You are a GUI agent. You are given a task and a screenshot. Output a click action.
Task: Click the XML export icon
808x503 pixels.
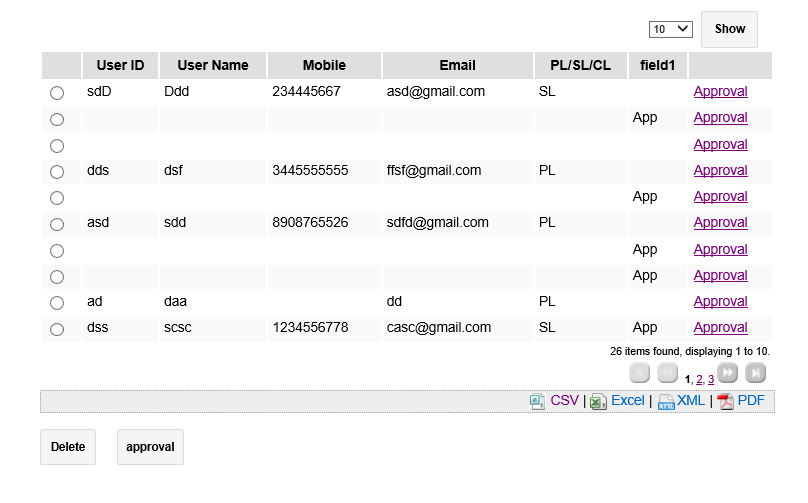pyautogui.click(x=665, y=401)
